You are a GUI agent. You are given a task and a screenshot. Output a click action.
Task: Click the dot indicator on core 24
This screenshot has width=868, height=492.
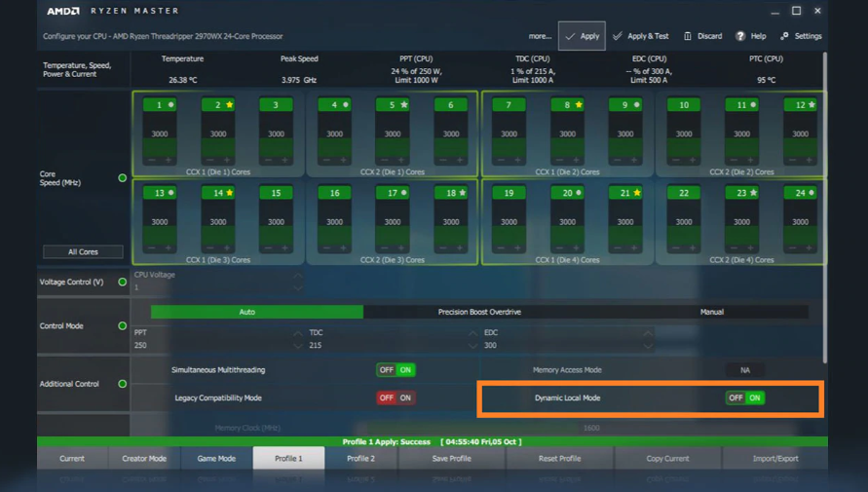(811, 193)
